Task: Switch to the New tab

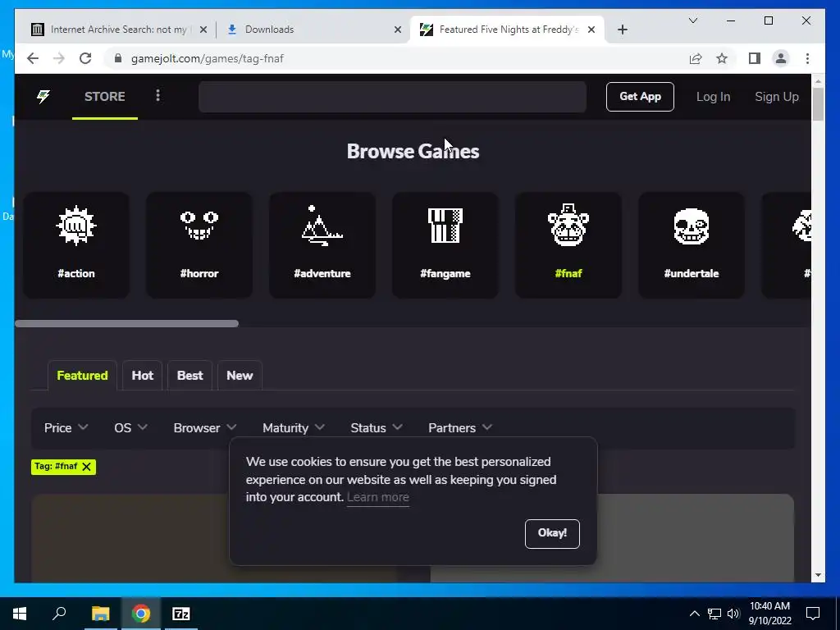Action: tap(240, 376)
